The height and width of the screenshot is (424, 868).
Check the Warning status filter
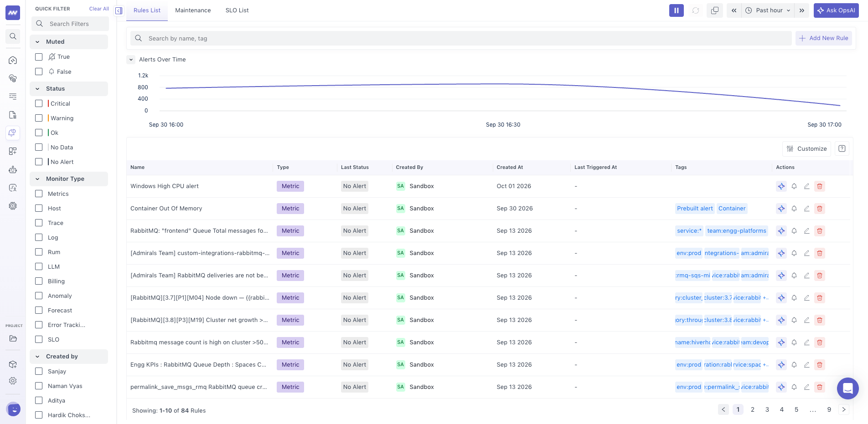pyautogui.click(x=39, y=118)
